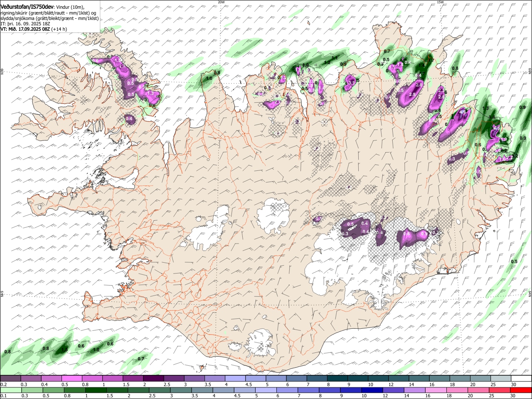Click the '0.7' value off the southwest coast

click(x=141, y=359)
